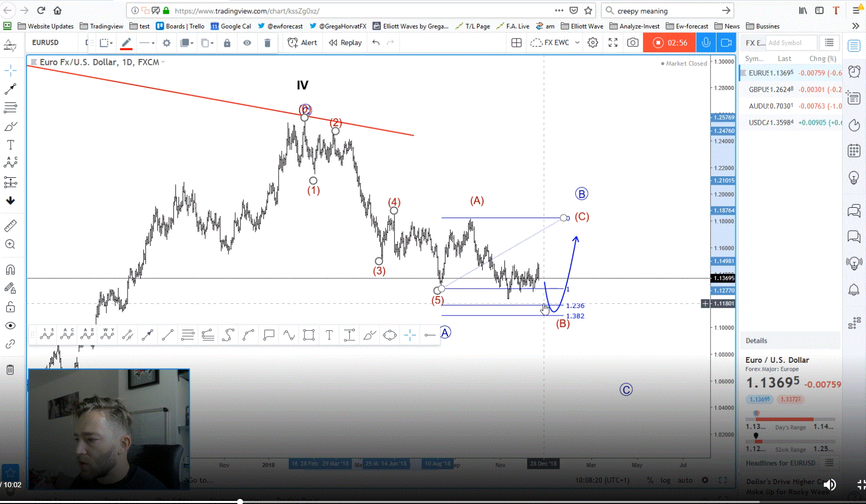This screenshot has width=866, height=504.
Task: Click the Undo arrow
Action: click(x=376, y=43)
